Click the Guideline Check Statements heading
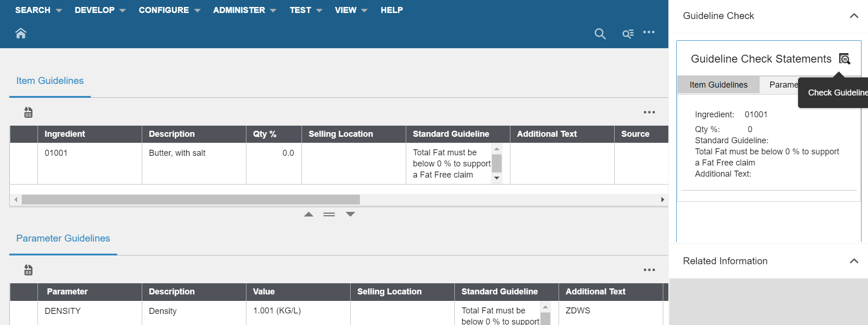The height and width of the screenshot is (325, 868). [761, 59]
